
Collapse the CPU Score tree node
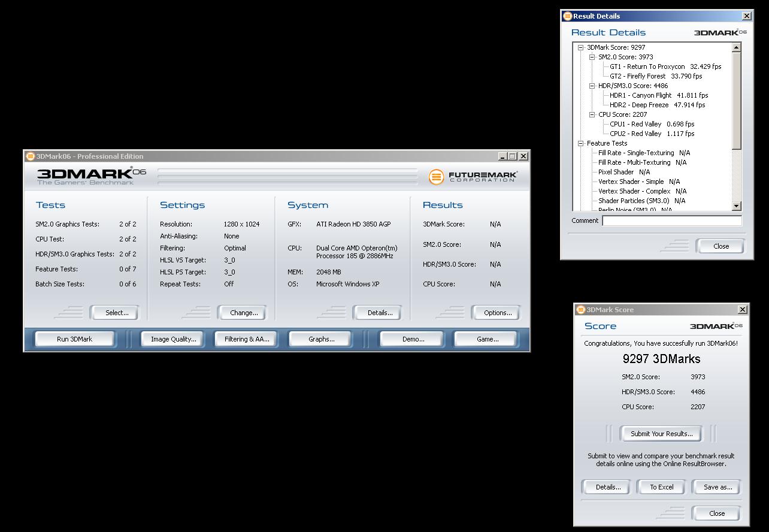[592, 114]
